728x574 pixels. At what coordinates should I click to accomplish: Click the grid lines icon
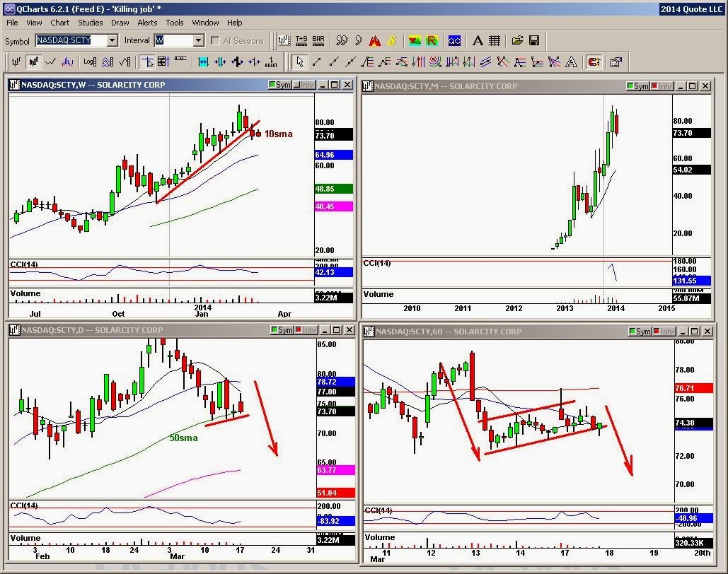click(x=495, y=41)
